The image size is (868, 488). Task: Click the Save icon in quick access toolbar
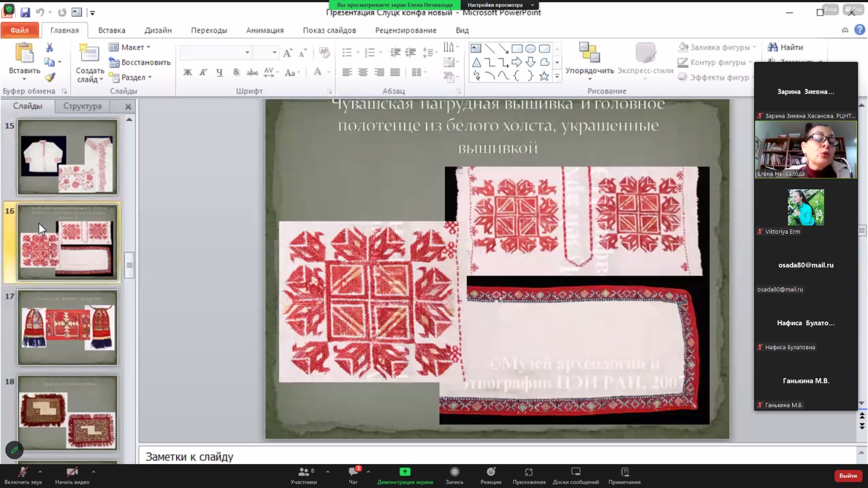click(x=25, y=12)
